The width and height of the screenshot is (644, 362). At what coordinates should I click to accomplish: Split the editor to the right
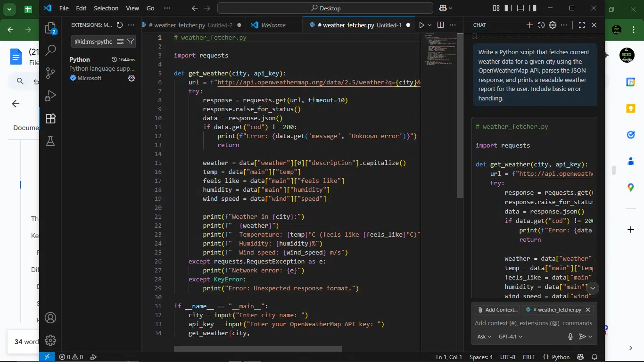click(x=440, y=25)
